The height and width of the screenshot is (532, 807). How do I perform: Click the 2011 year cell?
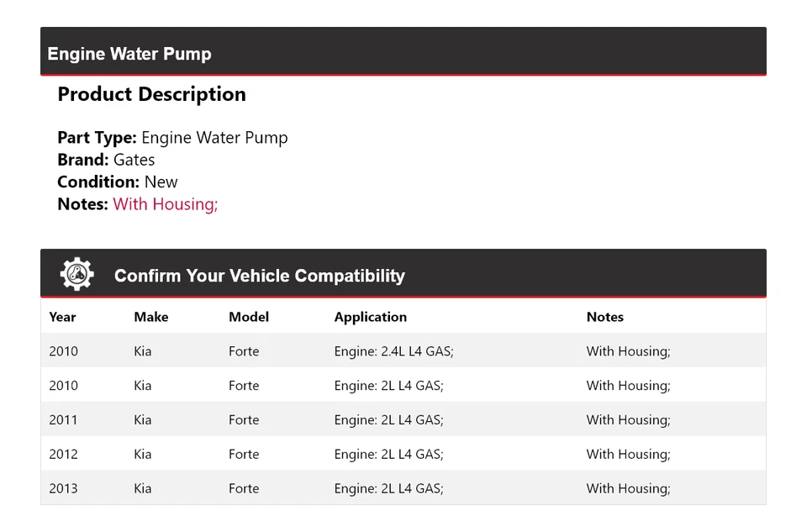(63, 420)
